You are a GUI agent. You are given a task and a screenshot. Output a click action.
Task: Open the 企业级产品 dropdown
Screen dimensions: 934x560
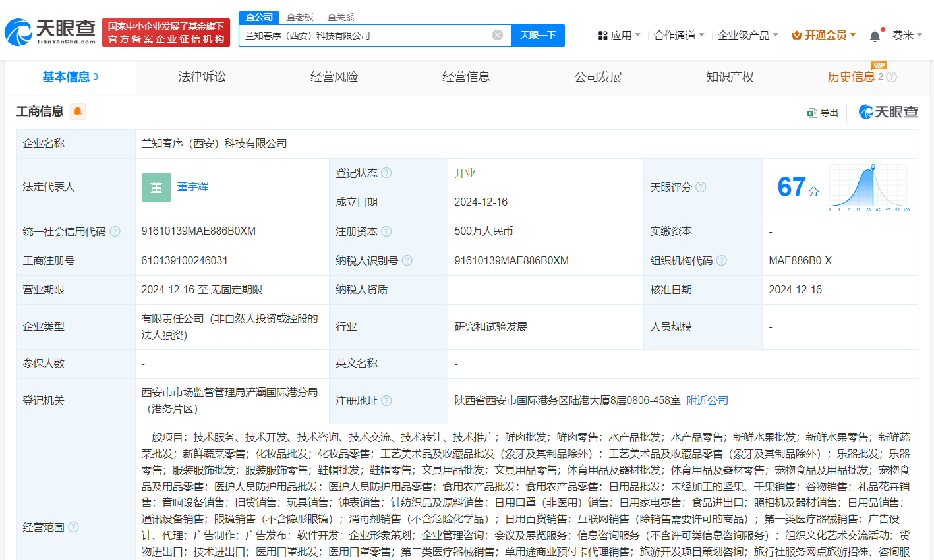[747, 36]
